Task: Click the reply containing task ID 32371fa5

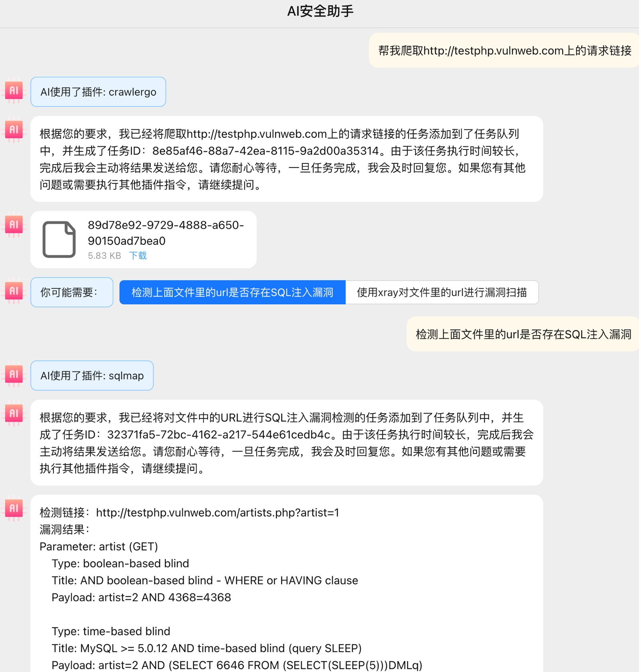Action: click(x=287, y=443)
